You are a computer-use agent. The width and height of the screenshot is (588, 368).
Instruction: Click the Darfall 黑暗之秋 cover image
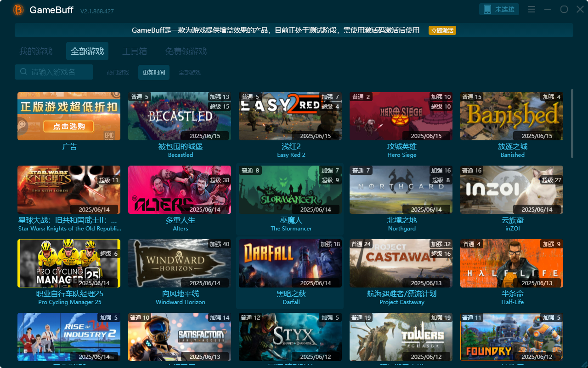pyautogui.click(x=291, y=263)
